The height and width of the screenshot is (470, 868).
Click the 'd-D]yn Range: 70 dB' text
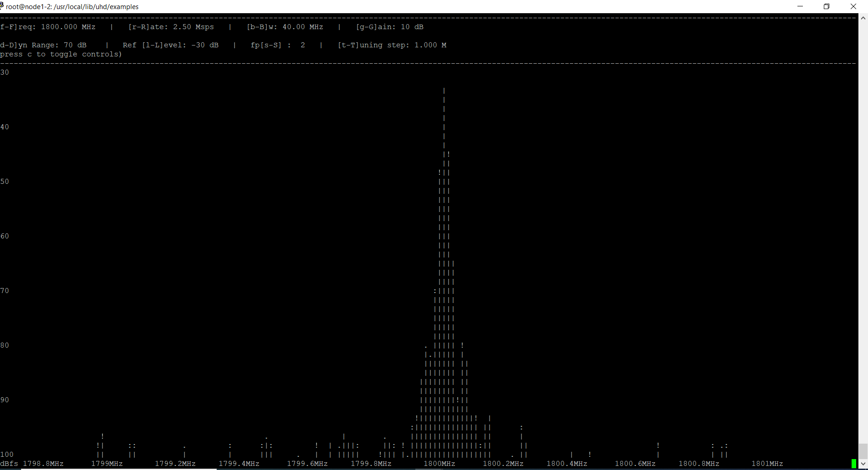[x=43, y=45]
